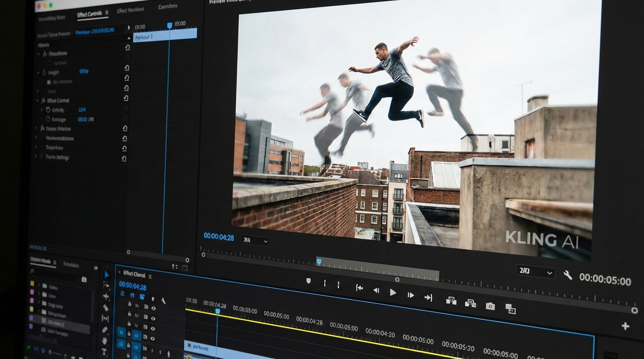Click the Lift button
Screen dimensions: 644x359
451,301
